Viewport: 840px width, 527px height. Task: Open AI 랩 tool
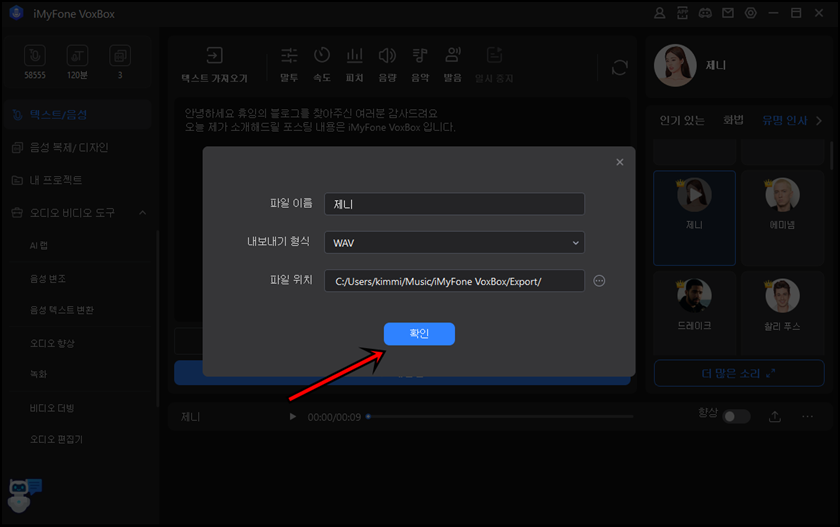(x=39, y=245)
